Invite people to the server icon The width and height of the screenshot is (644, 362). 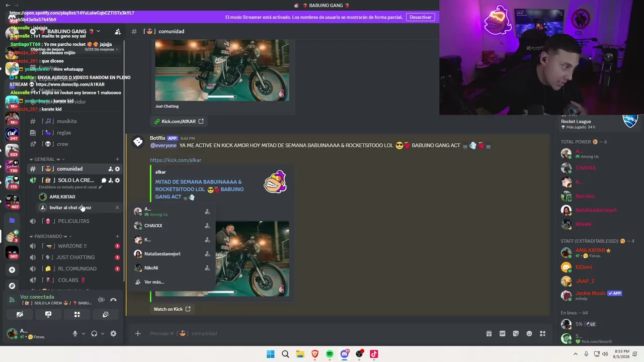click(118, 31)
